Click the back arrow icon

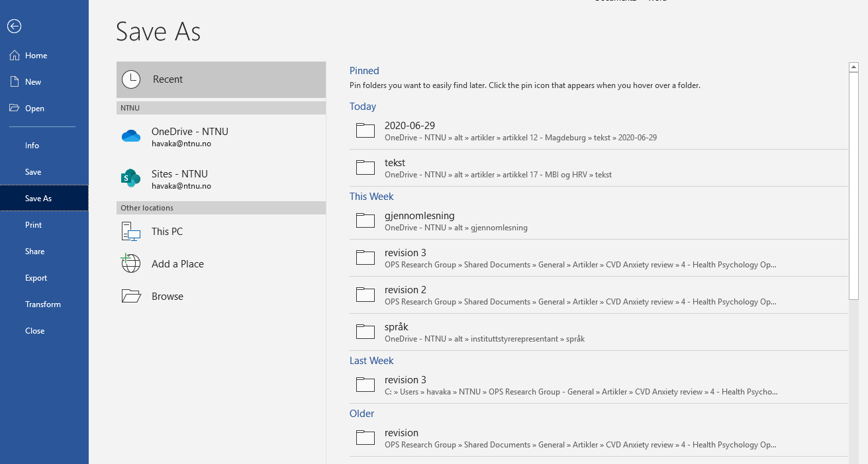(x=14, y=26)
